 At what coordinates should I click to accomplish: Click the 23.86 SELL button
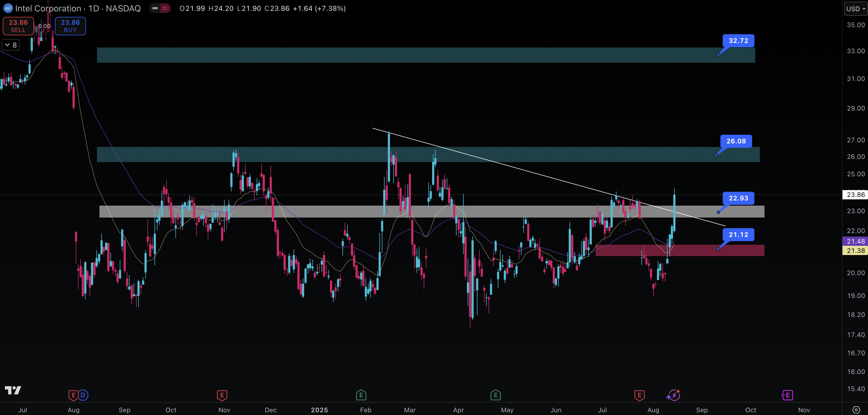(x=18, y=26)
